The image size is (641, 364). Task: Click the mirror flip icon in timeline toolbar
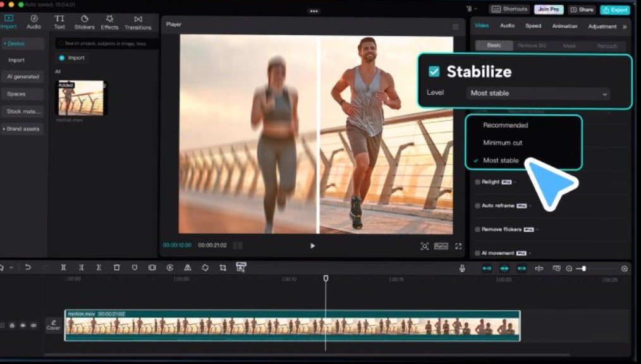click(188, 268)
